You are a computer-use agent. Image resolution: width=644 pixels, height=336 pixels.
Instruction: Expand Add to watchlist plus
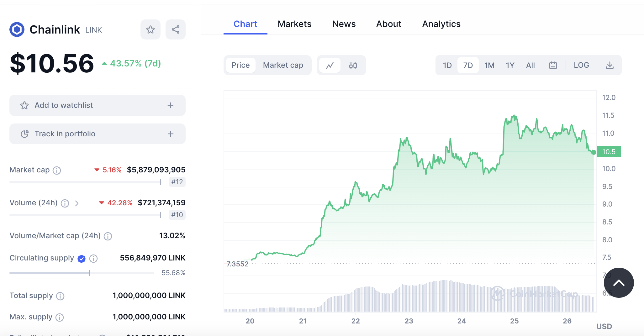[x=171, y=105]
